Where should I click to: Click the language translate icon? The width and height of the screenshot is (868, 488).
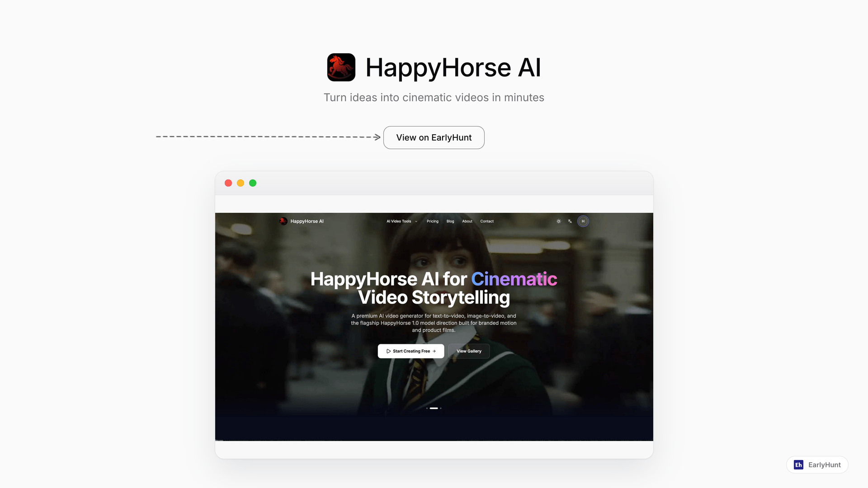pyautogui.click(x=570, y=221)
